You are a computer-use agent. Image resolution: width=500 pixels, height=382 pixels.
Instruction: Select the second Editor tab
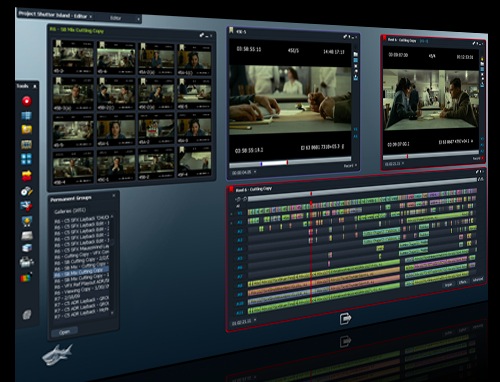pyautogui.click(x=116, y=18)
